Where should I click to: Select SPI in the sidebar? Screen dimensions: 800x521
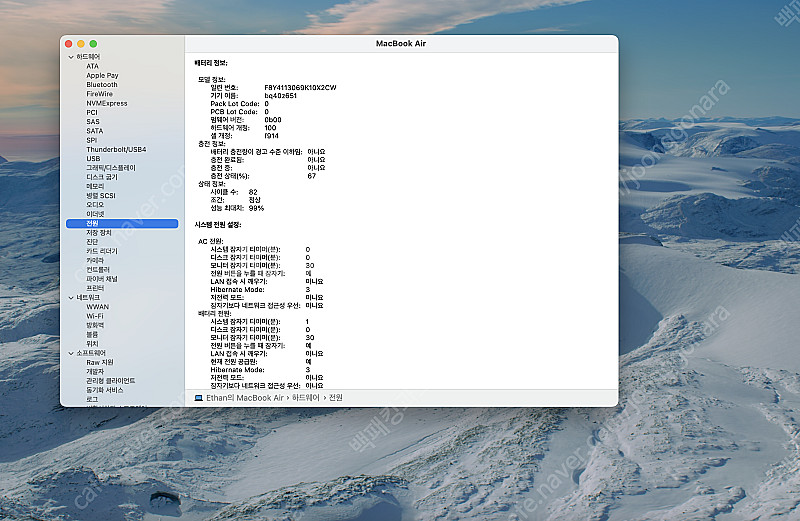click(x=91, y=140)
